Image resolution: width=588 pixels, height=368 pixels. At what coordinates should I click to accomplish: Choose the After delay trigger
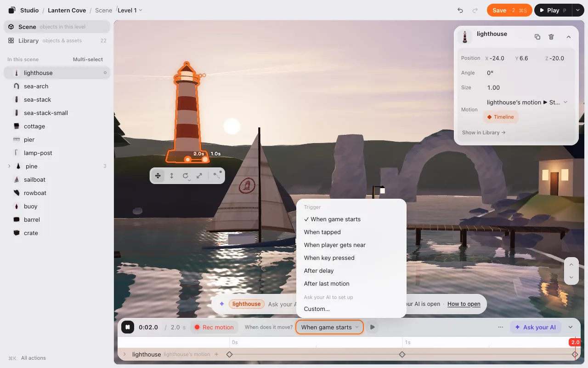coord(351,270)
